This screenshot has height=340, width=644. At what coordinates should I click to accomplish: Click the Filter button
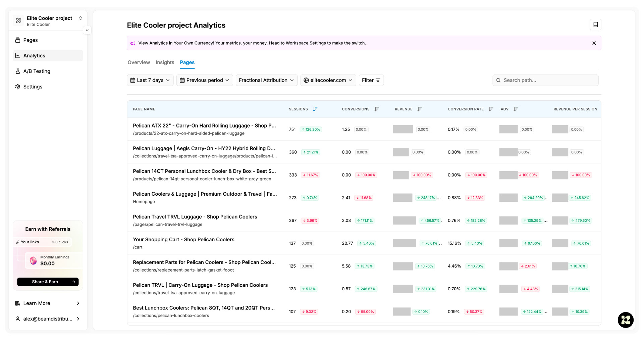371,80
